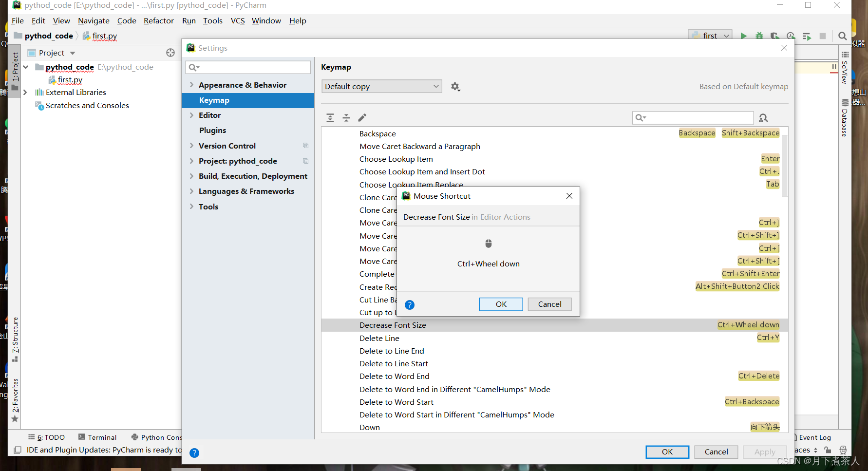
Task: Click the lock icon in status bar
Action: (x=828, y=450)
